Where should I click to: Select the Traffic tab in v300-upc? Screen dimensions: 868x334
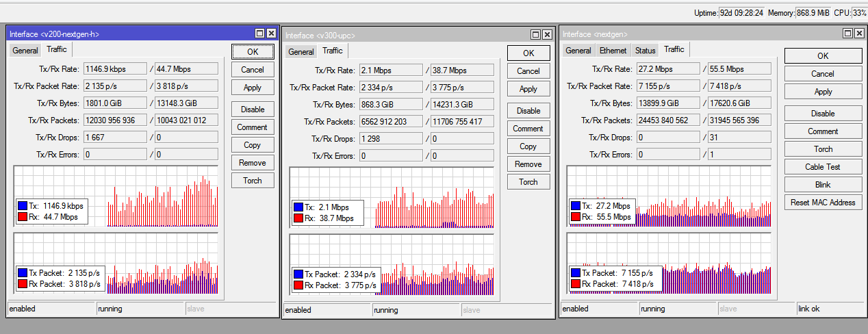click(x=333, y=51)
